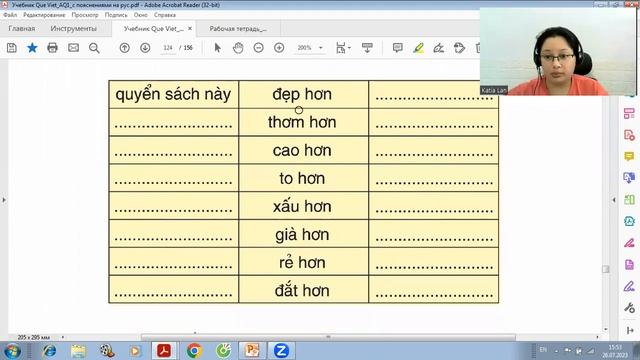Image resolution: width=640 pixels, height=360 pixels.
Task: Open the Справка menu
Action: (x=165, y=15)
